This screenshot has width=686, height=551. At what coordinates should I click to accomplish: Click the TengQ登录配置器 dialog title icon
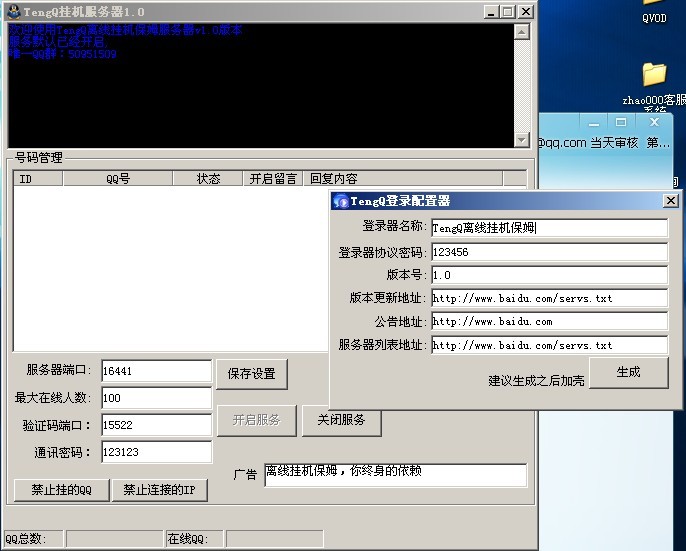340,201
